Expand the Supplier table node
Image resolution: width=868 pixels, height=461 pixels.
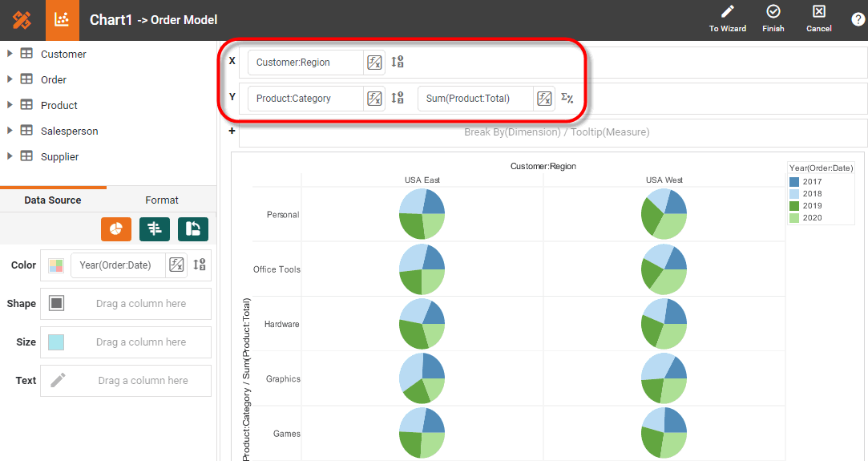pos(10,156)
